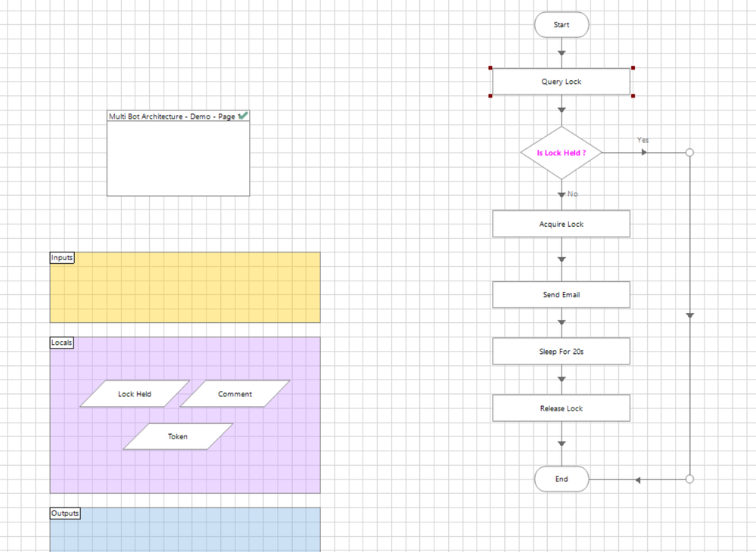Click the Query Lock action stage
The width and height of the screenshot is (756, 552).
coord(562,82)
